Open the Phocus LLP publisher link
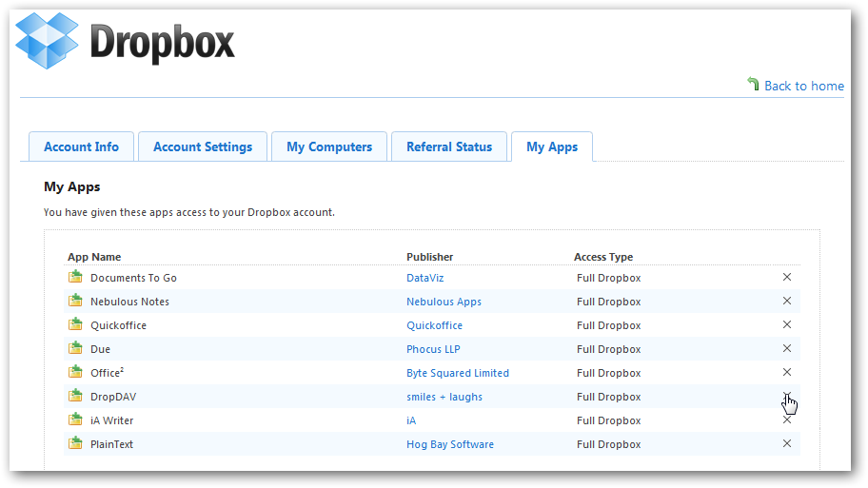 tap(433, 349)
